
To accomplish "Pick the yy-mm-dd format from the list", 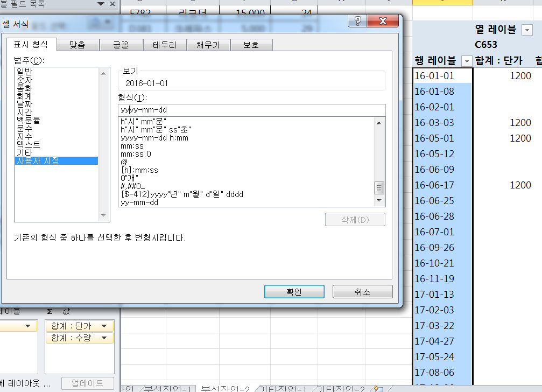I will [139, 203].
